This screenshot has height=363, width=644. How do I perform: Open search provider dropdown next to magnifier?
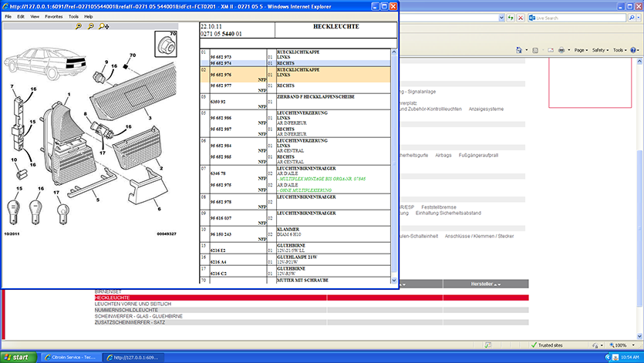tap(639, 18)
